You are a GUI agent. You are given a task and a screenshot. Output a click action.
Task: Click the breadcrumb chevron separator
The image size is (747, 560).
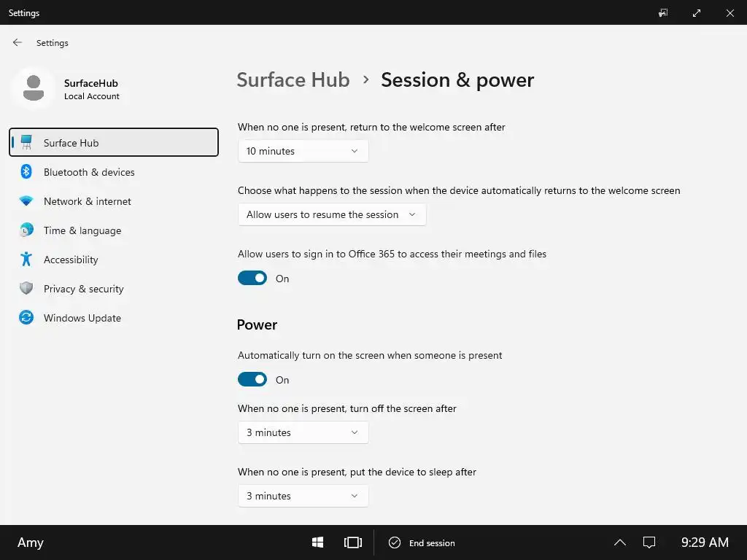365,79
